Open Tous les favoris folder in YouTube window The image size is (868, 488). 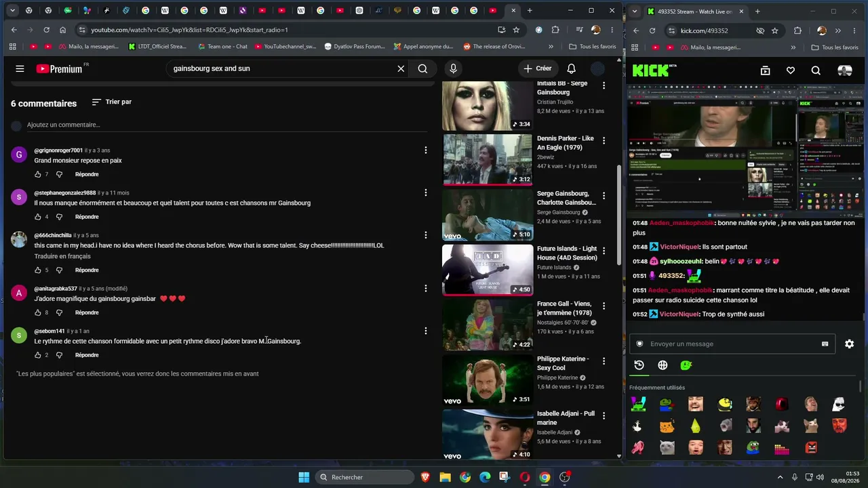593,47
